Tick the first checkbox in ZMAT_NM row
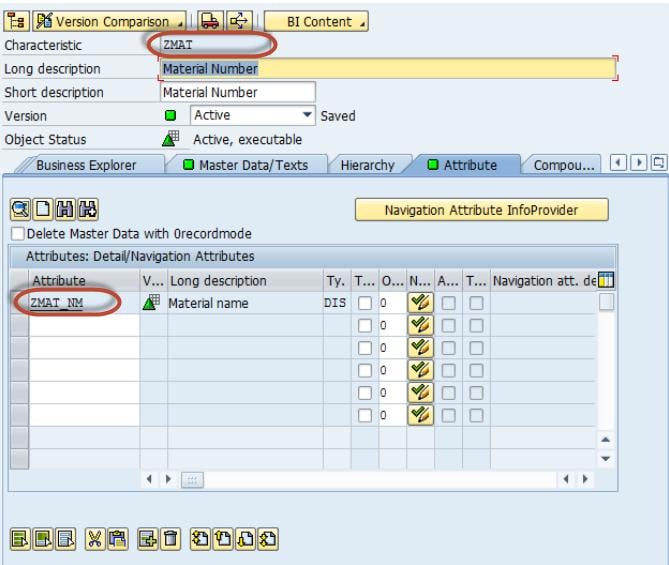 pyautogui.click(x=365, y=303)
